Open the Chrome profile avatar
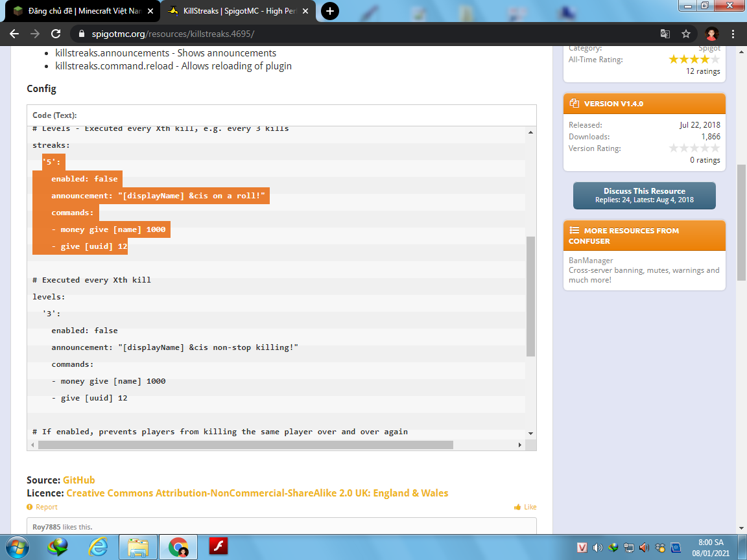This screenshot has width=747, height=560. tap(712, 34)
